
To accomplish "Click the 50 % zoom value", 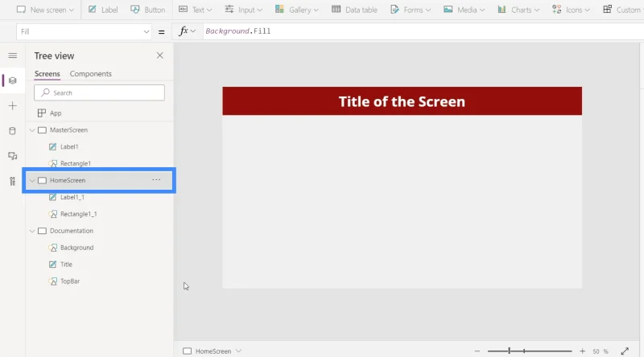I will (600, 351).
